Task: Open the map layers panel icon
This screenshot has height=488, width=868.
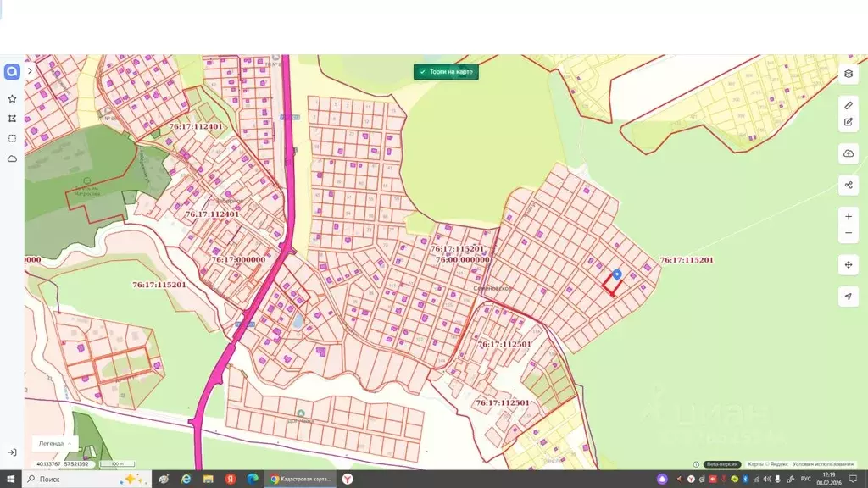Action: click(849, 74)
